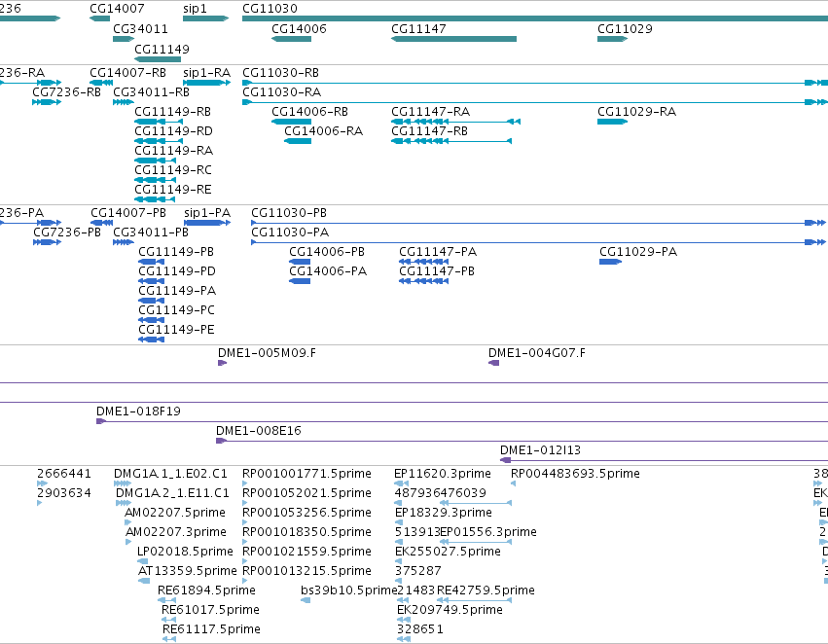Image resolution: width=828 pixels, height=644 pixels.
Task: Select transcript CG11149-RC
Action: coord(173,170)
